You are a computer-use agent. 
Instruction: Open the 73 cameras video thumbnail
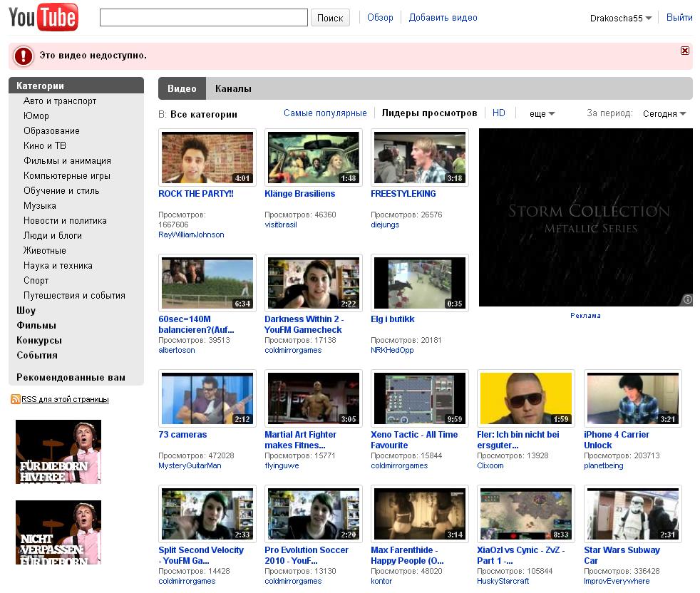pos(207,398)
